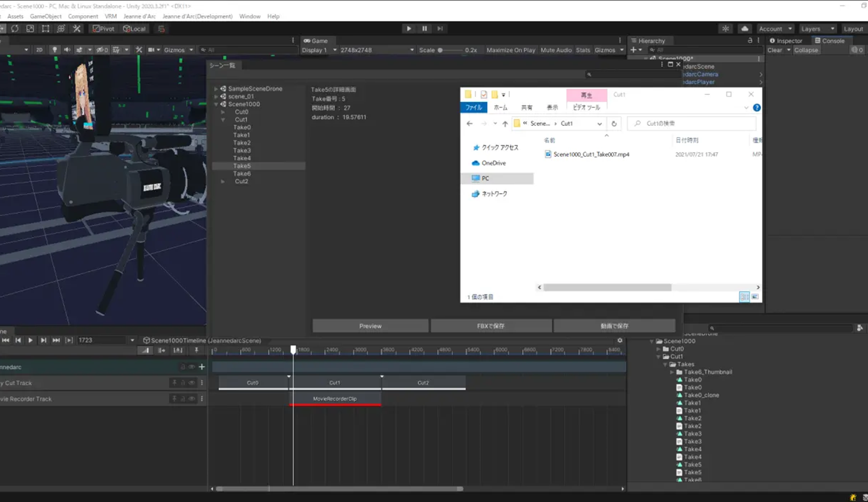Click the refresh icon in Explorer address bar

(x=614, y=124)
